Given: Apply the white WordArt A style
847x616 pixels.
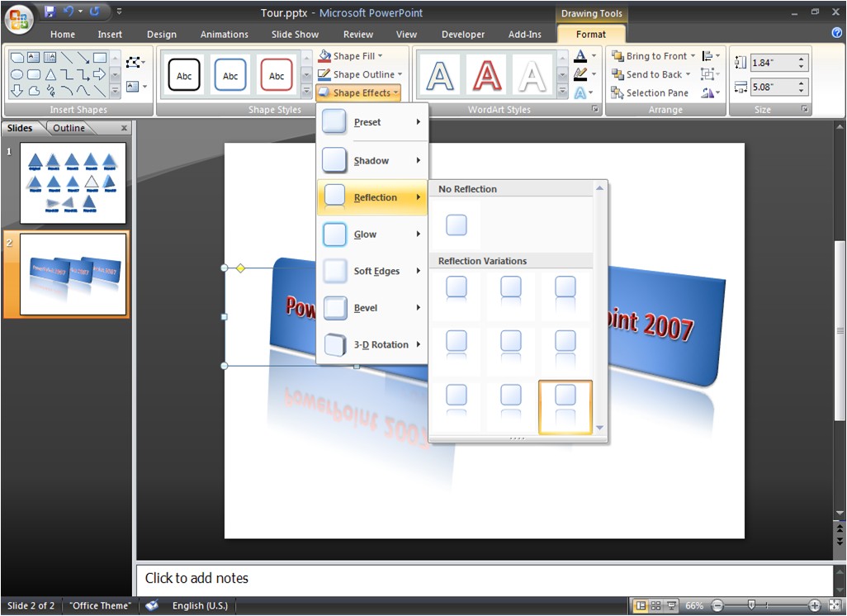Looking at the screenshot, I should coord(532,75).
